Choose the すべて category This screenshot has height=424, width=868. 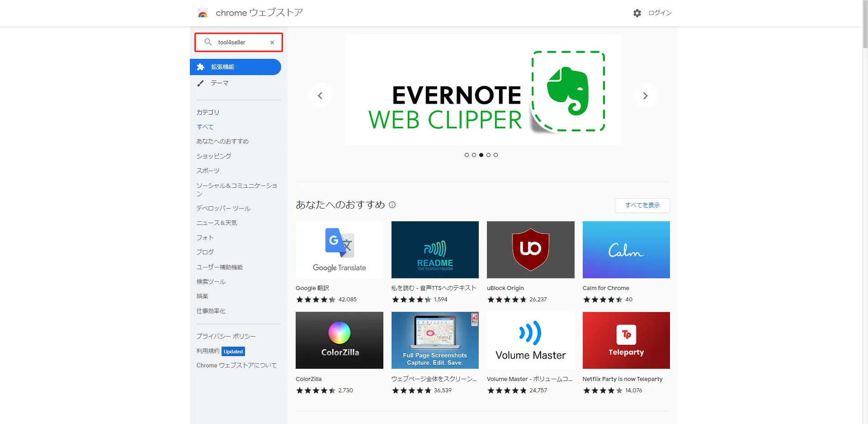tap(205, 127)
